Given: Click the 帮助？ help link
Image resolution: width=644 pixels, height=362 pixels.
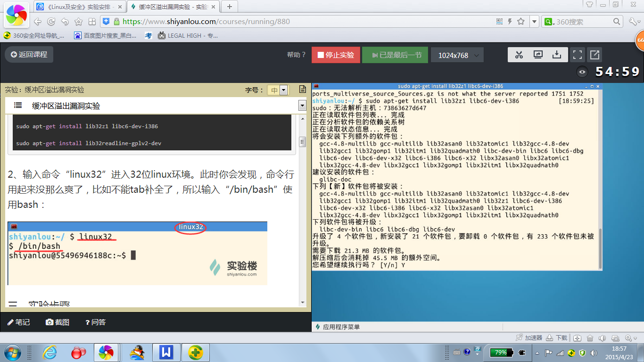Looking at the screenshot, I should [x=297, y=55].
